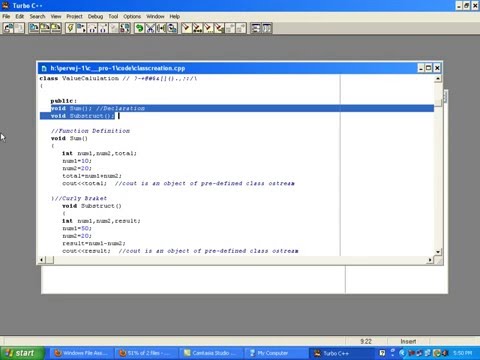Image resolution: width=480 pixels, height=360 pixels.
Task: Click the second red arrow search icon
Action: pyautogui.click(x=197, y=28)
